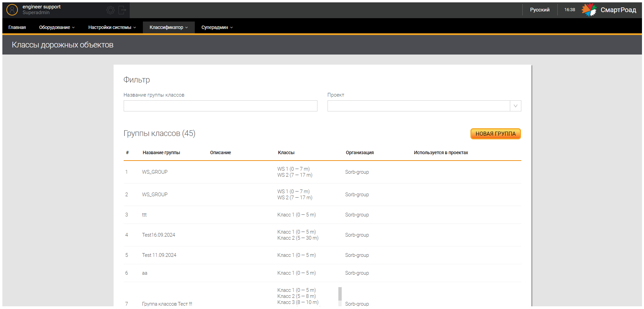Expand the Суперадмин menu

click(x=217, y=27)
